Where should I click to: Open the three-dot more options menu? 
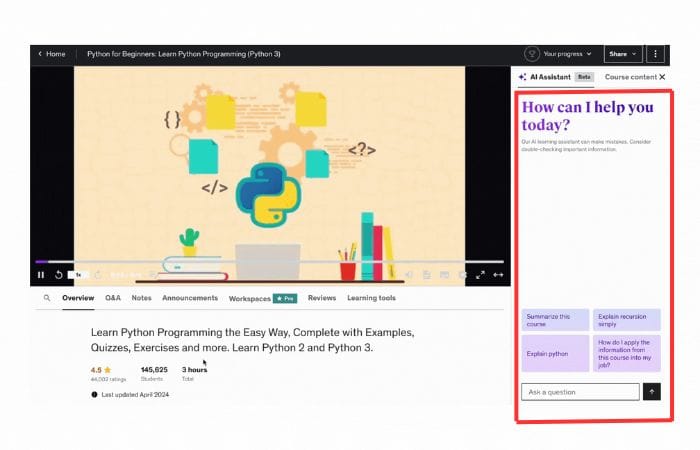pos(655,54)
